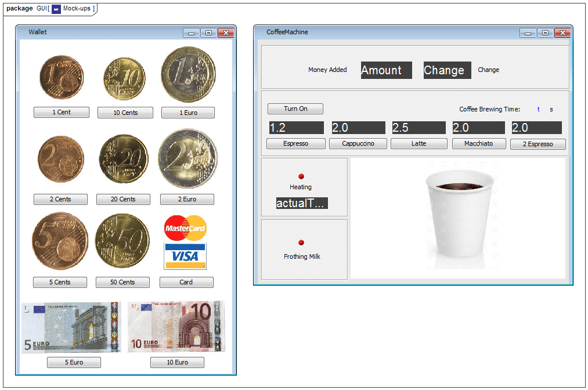The image size is (588, 390).
Task: Pay using the Card button
Action: 186,282
